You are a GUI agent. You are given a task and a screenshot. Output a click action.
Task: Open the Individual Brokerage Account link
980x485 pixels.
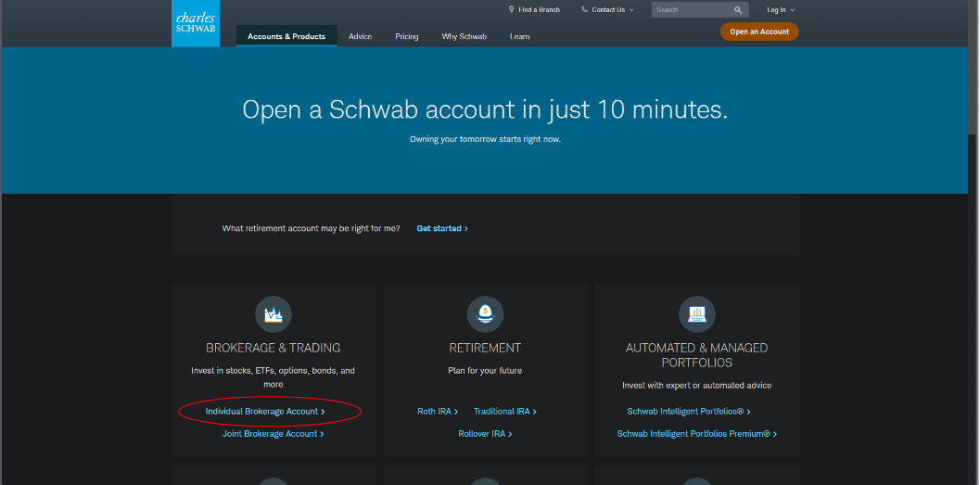264,411
